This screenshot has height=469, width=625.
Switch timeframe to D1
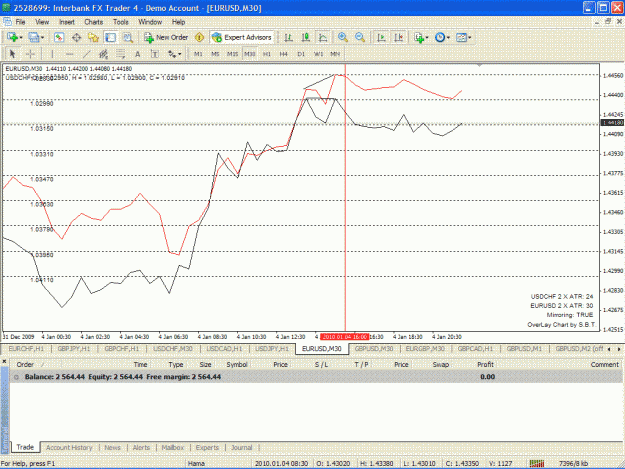coord(301,54)
